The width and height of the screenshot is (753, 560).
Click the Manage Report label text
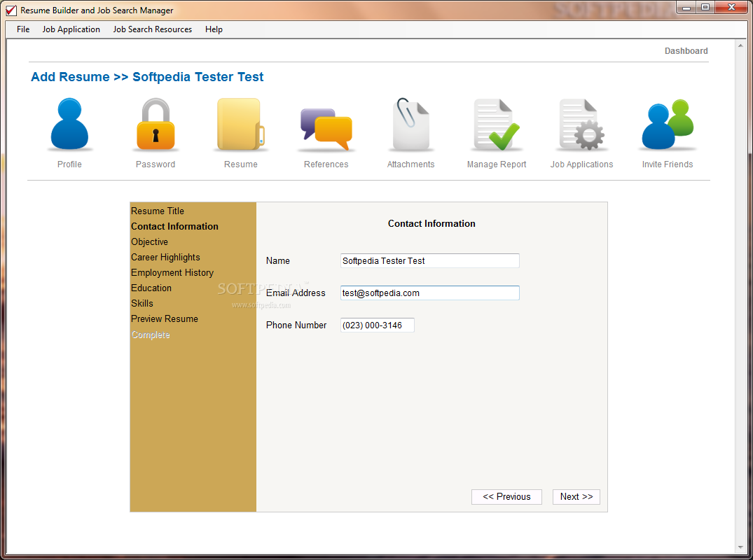click(x=497, y=164)
